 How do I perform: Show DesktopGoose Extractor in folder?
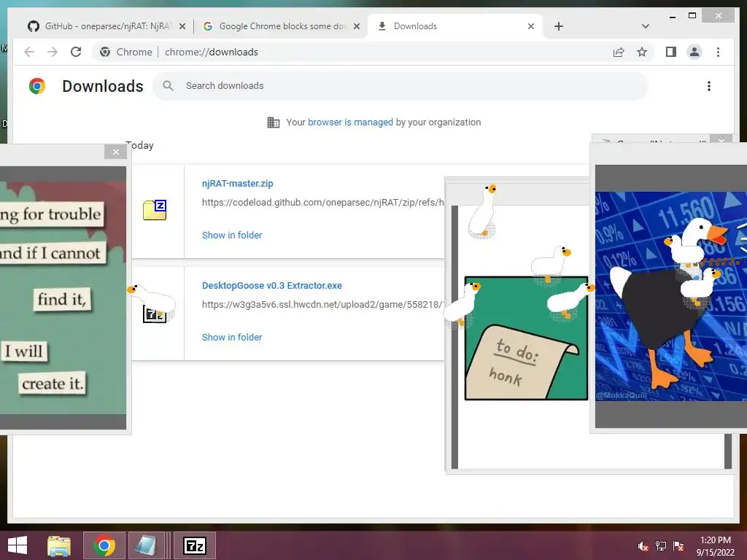[232, 337]
